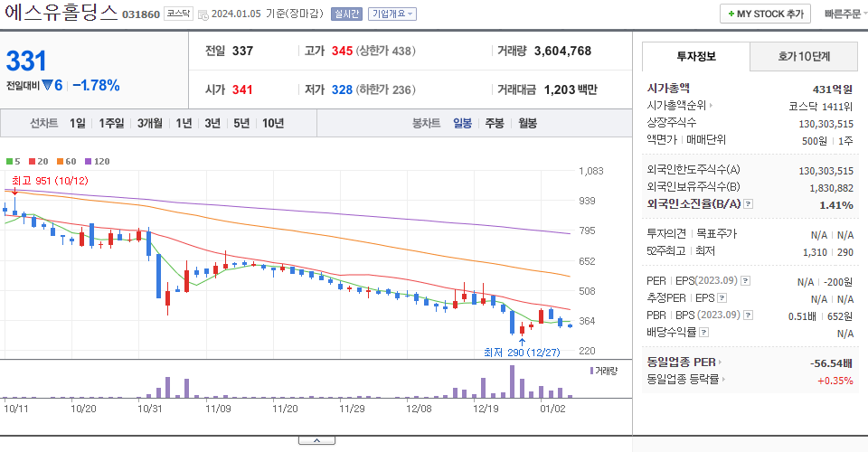Click the 거래대금 value 1,203 백만
Image resolution: width=868 pixels, height=452 pixels.
[x=571, y=89]
